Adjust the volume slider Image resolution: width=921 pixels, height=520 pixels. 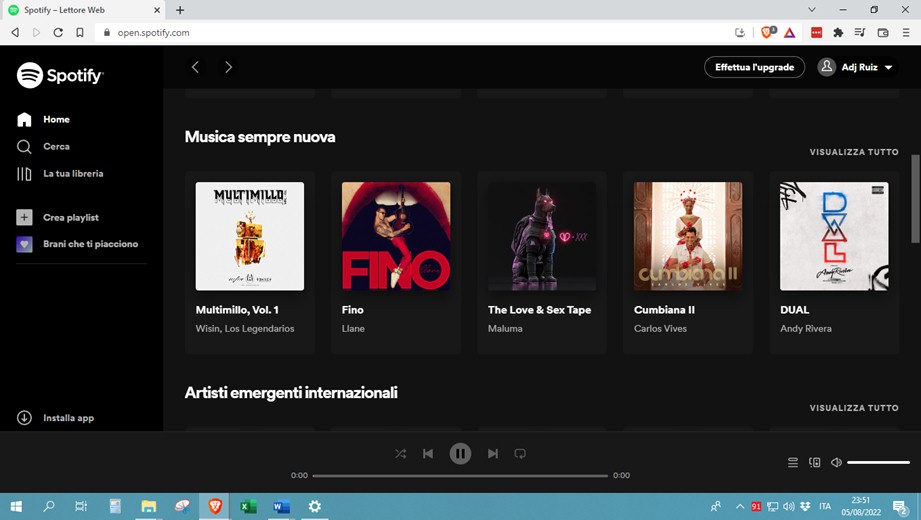pyautogui.click(x=879, y=462)
